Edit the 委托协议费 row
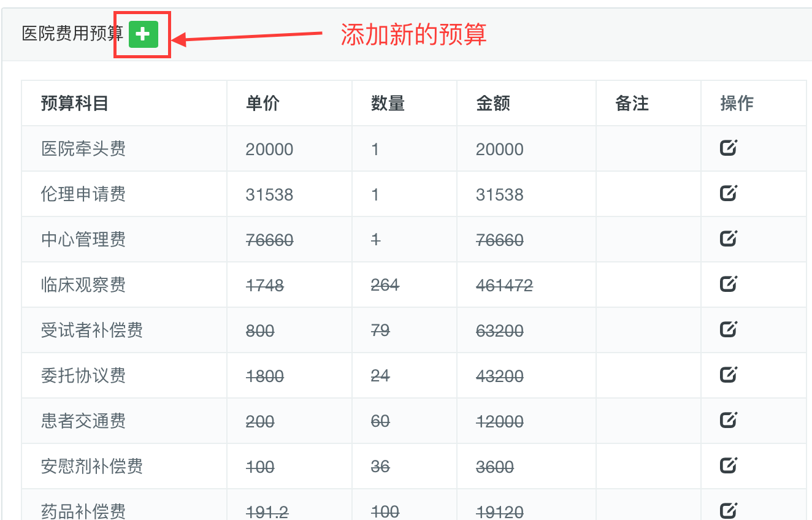 pyautogui.click(x=728, y=375)
